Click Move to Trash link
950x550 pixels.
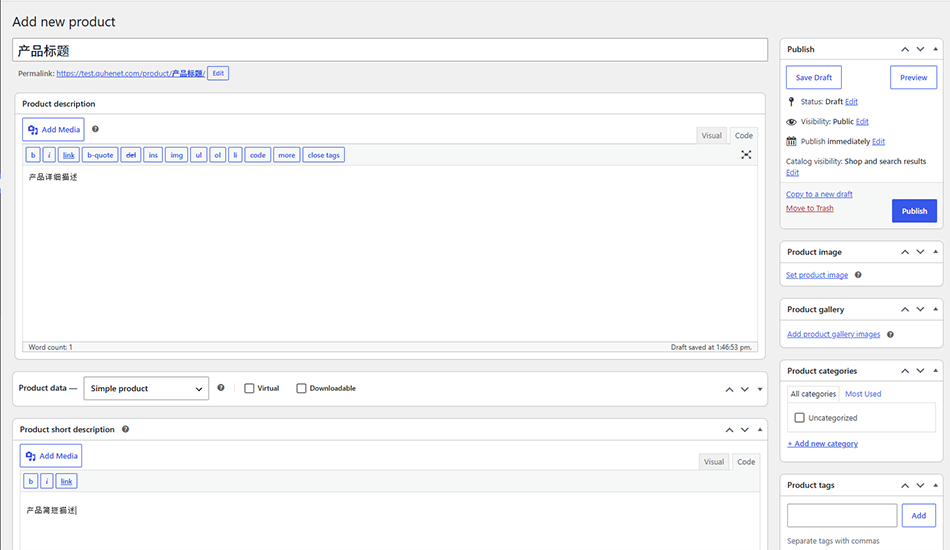(x=809, y=208)
